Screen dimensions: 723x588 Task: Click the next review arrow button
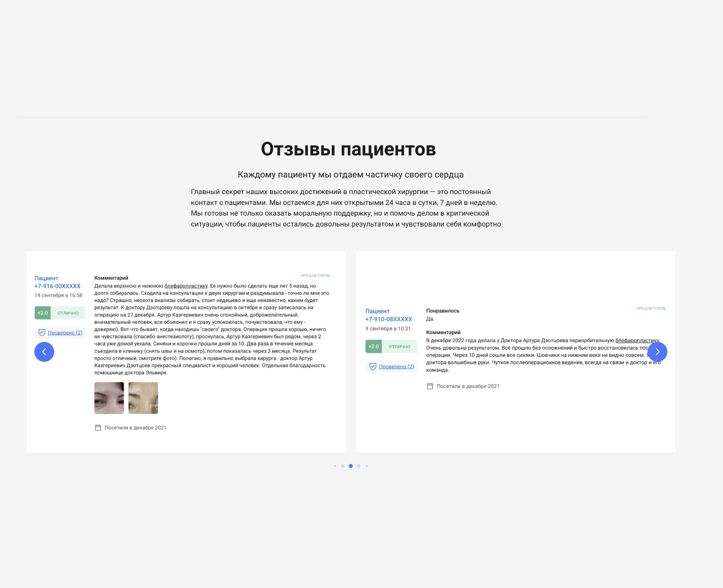(657, 352)
